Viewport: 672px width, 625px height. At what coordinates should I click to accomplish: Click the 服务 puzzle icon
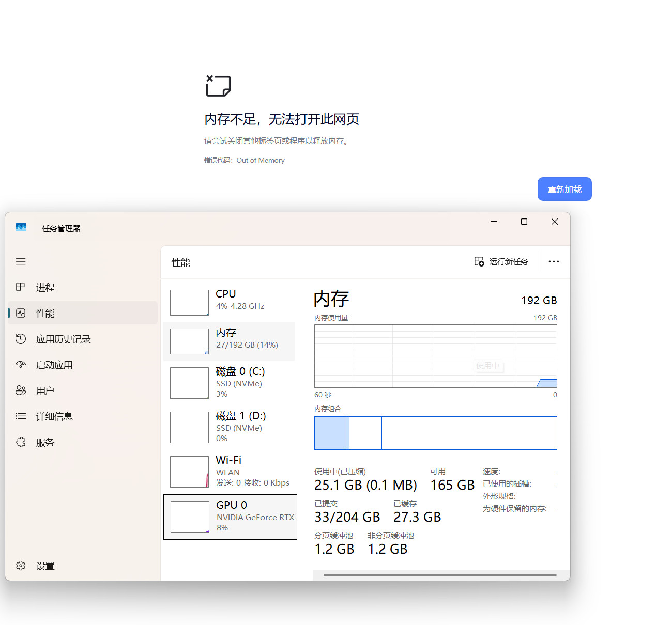(21, 442)
